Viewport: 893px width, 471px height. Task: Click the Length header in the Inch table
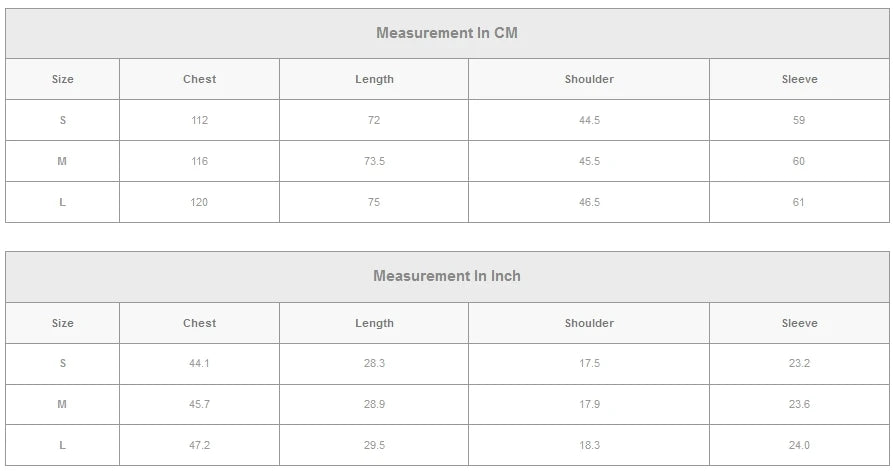pyautogui.click(x=374, y=323)
